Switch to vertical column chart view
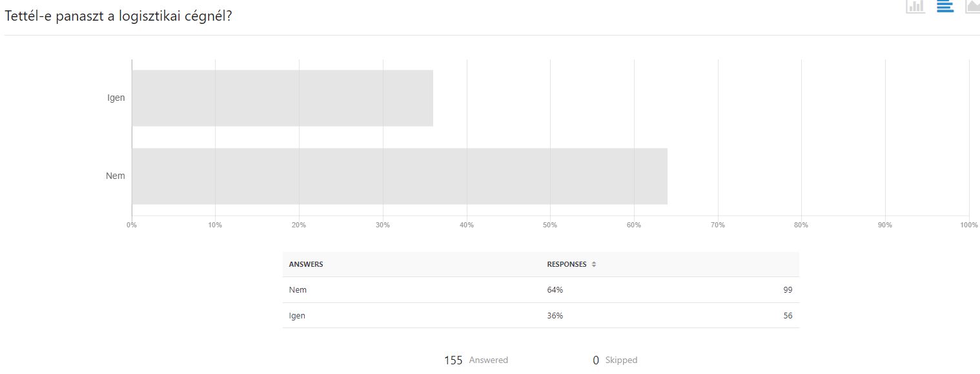Screen dimensions: 980x374 click(915, 6)
